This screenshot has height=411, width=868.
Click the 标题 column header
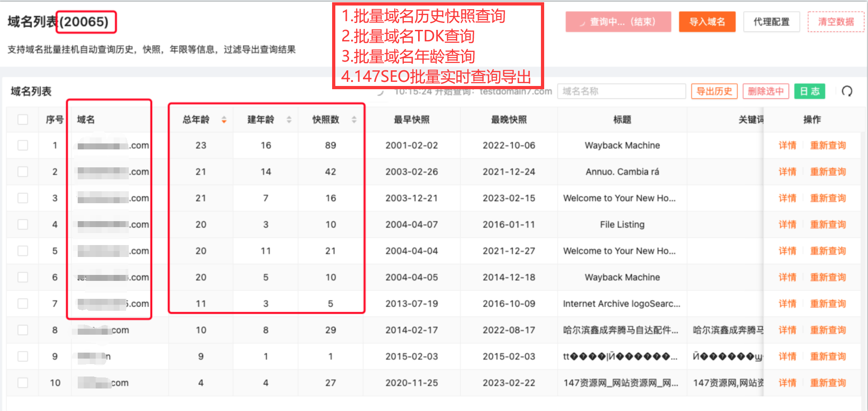coord(622,120)
